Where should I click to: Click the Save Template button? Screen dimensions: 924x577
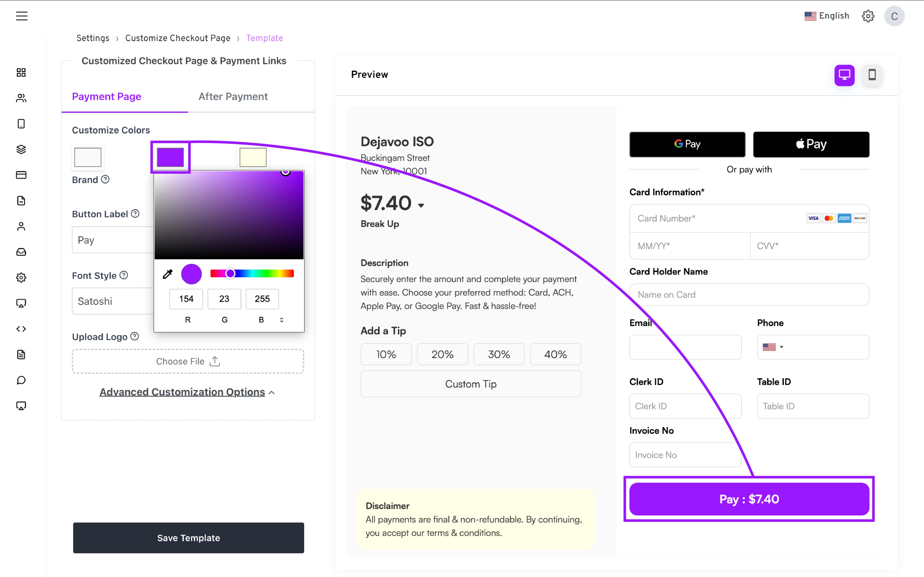click(188, 538)
